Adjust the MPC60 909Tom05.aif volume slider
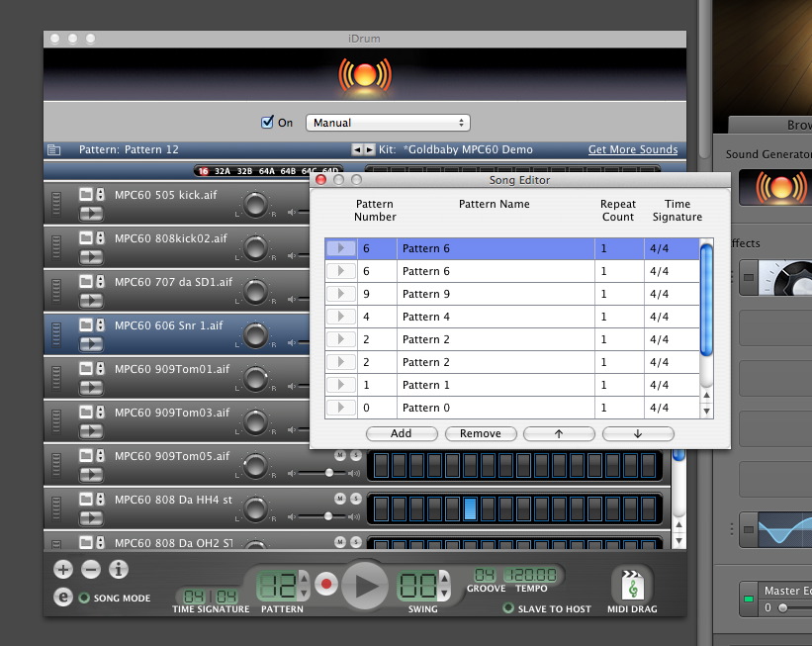Screen dimensions: 812x646 point(329,473)
